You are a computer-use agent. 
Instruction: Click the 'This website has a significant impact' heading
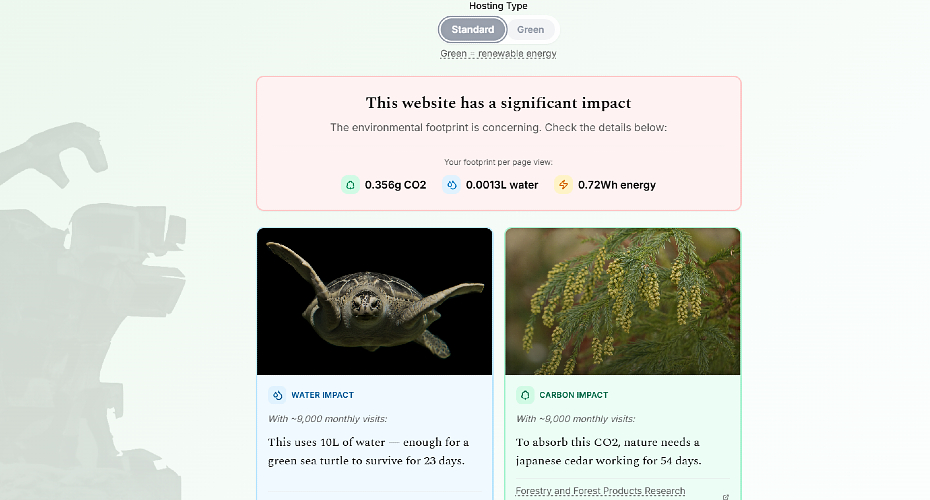pos(498,103)
